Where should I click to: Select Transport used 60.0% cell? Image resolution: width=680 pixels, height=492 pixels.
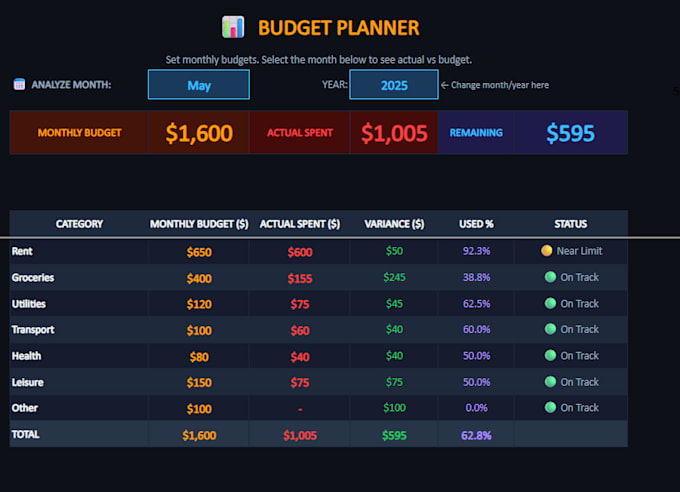tap(476, 329)
